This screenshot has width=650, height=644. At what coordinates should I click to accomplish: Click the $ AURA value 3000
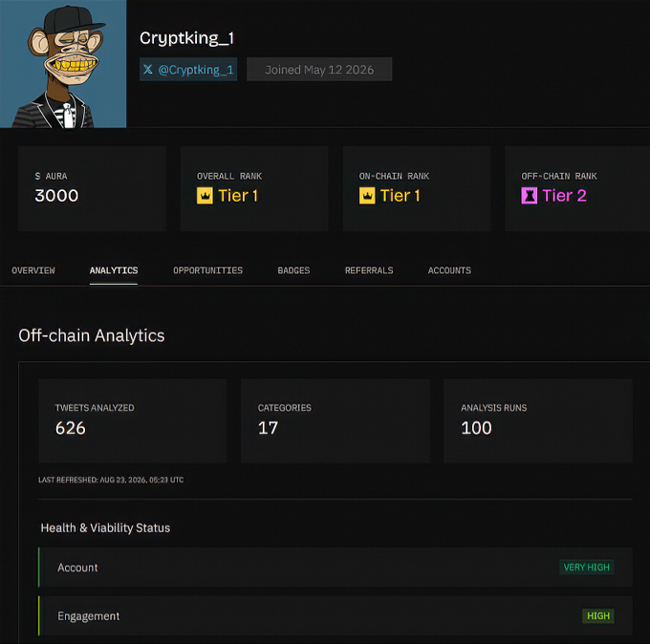click(56, 196)
